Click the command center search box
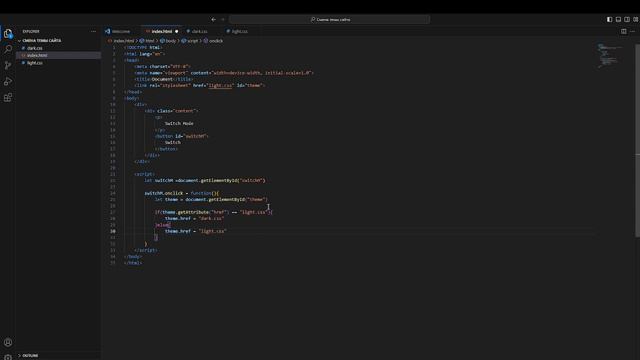The height and width of the screenshot is (360, 640). click(330, 19)
